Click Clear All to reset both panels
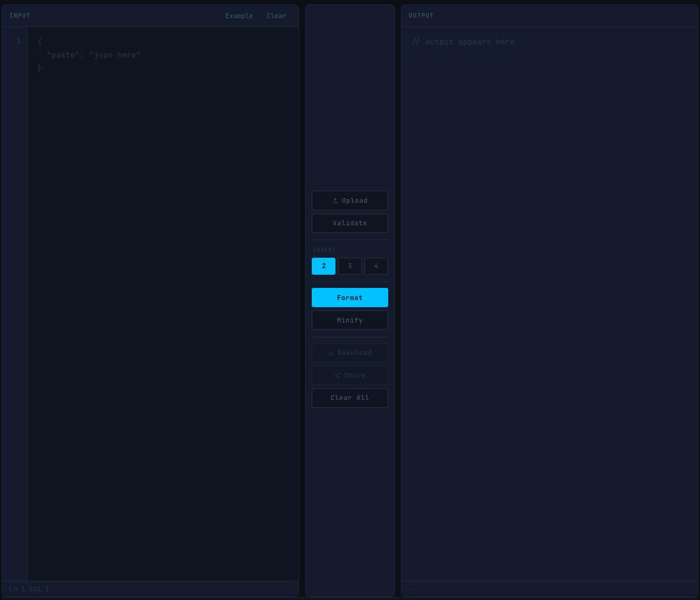The width and height of the screenshot is (700, 600). click(x=350, y=398)
